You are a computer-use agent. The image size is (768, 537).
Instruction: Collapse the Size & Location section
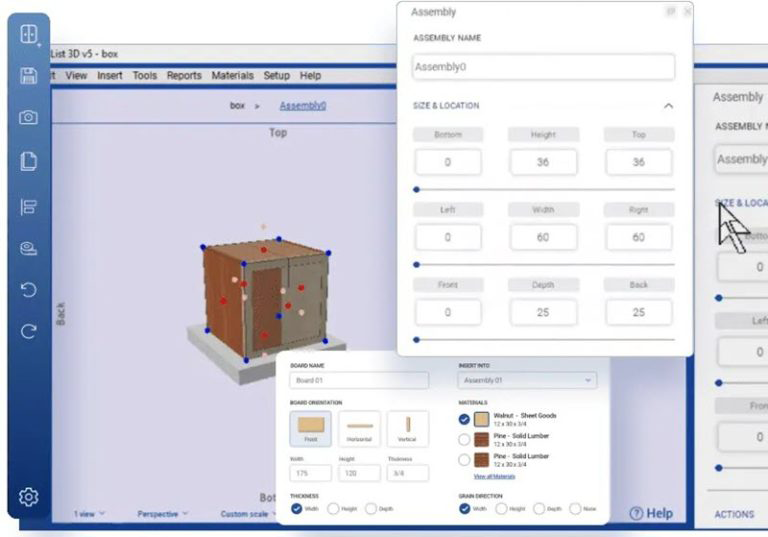(x=668, y=106)
